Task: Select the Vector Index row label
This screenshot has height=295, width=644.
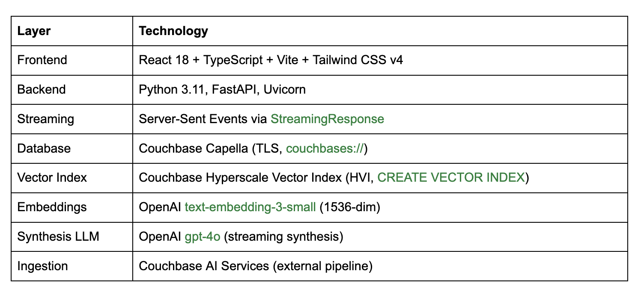Action: [x=52, y=177]
